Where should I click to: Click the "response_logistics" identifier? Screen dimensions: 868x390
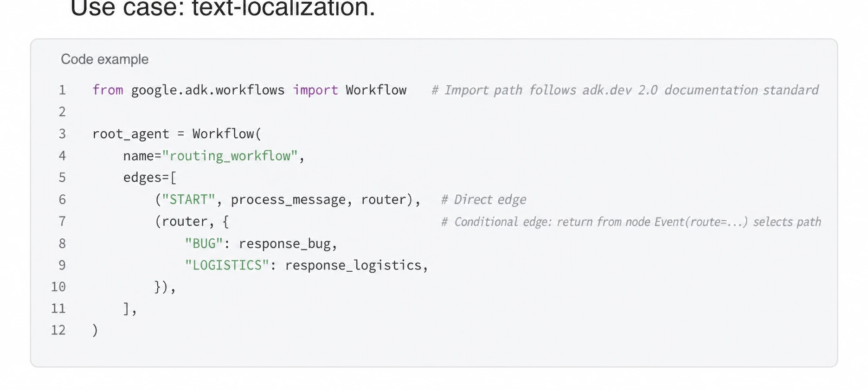pos(353,265)
